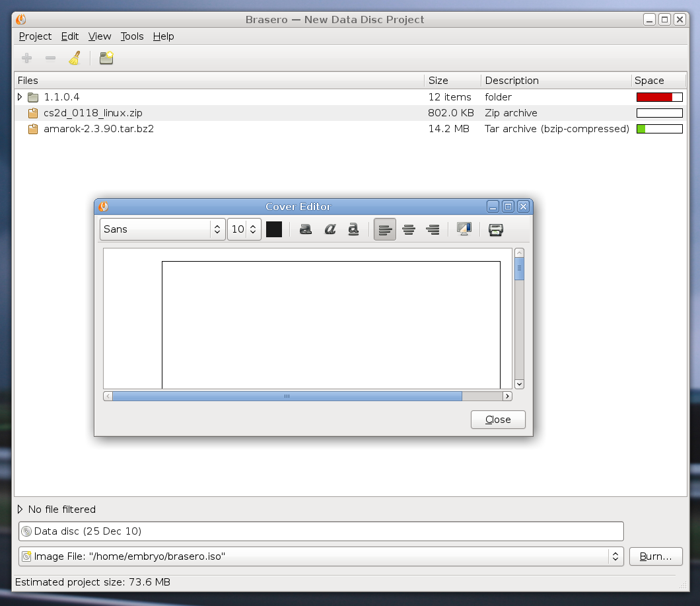This screenshot has height=606, width=700.
Task: Click the Zip archive description text
Action: coord(511,113)
